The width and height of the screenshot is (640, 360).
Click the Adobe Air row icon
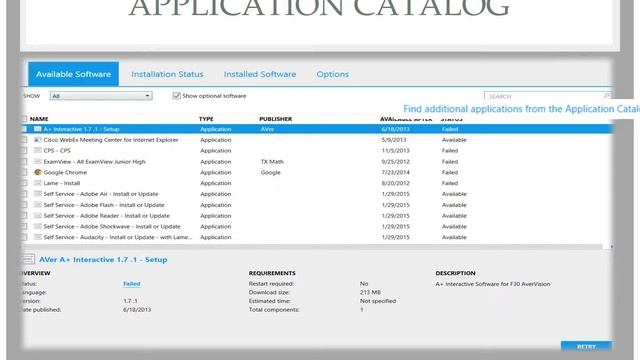tap(38, 194)
